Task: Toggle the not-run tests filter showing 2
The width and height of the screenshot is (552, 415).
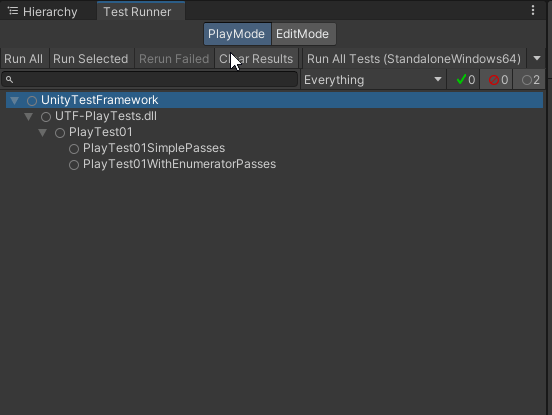Action: point(530,80)
